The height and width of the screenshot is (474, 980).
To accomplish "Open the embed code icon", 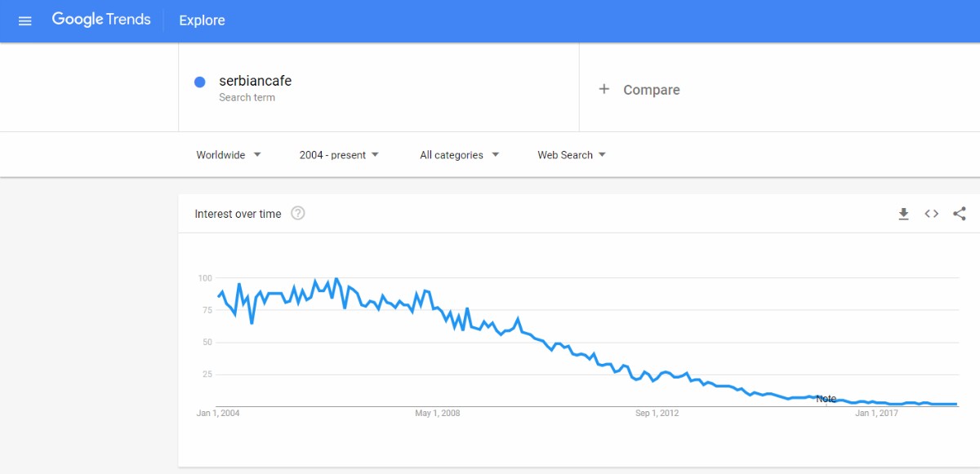I will pyautogui.click(x=931, y=214).
